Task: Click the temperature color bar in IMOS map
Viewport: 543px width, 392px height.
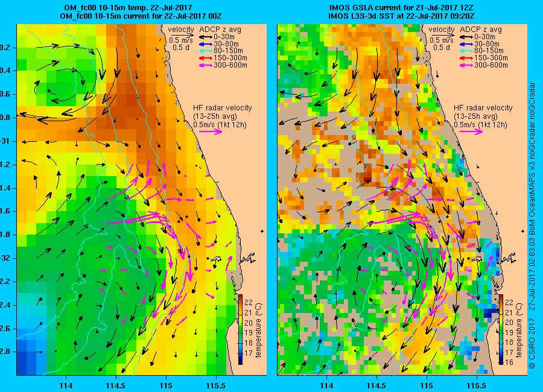Action: 501,329
